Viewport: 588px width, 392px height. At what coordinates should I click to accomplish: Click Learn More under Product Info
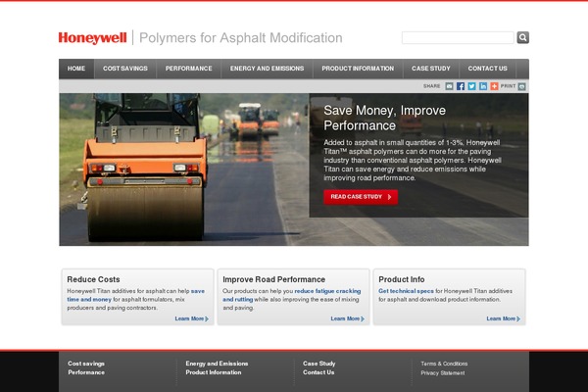tap(504, 318)
